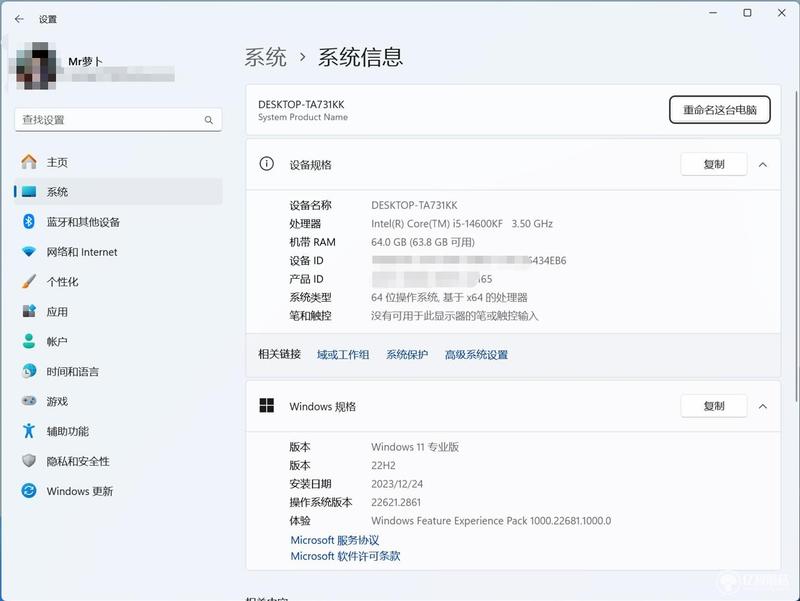This screenshot has width=800, height=601.
Task: Click the vertical scrollbar on right
Action: [796, 245]
